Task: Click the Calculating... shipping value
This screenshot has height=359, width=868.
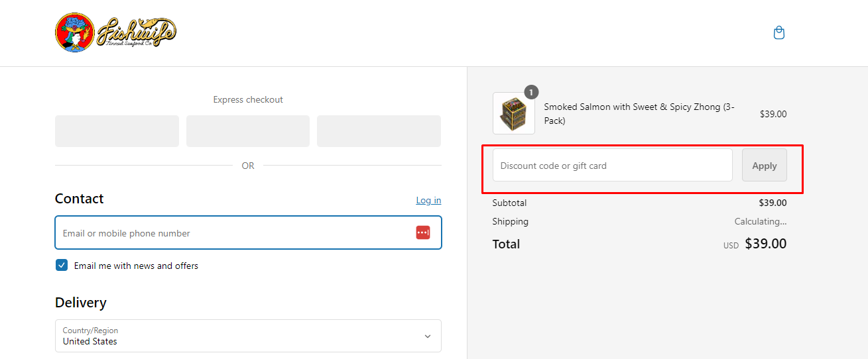Action: (x=761, y=222)
